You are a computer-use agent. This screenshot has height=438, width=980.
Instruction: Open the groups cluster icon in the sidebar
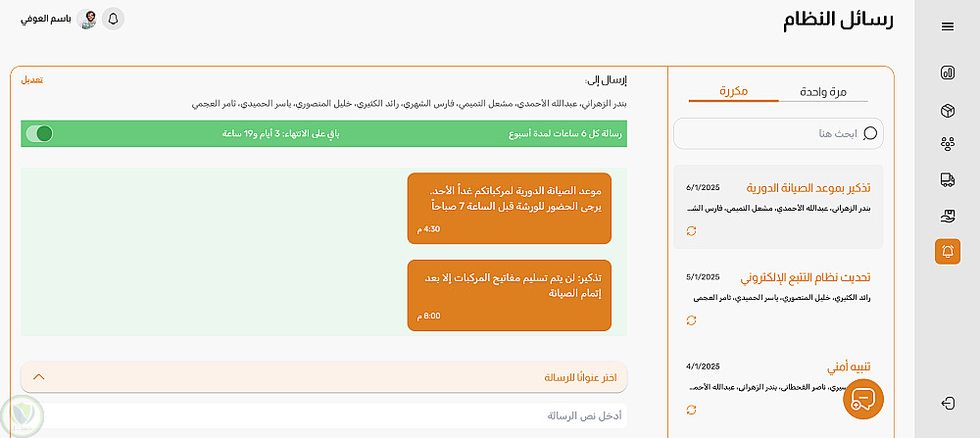click(x=948, y=144)
